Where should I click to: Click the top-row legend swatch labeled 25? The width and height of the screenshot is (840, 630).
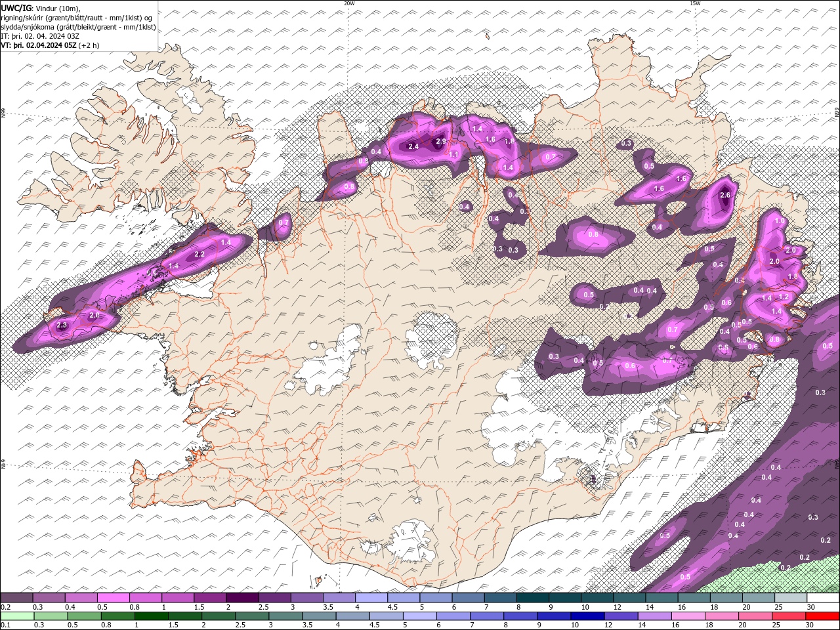[790, 598]
